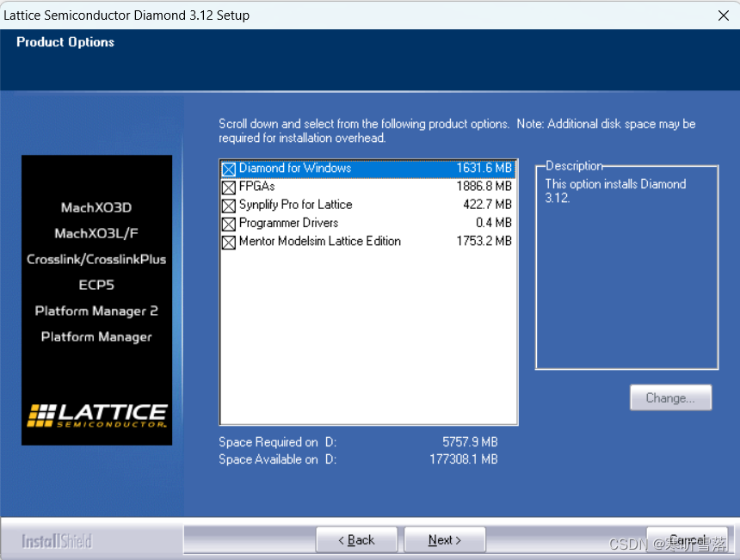Image resolution: width=740 pixels, height=560 pixels.
Task: Toggle Mentor Modelsim Lattice Edition checkbox
Action: (228, 243)
